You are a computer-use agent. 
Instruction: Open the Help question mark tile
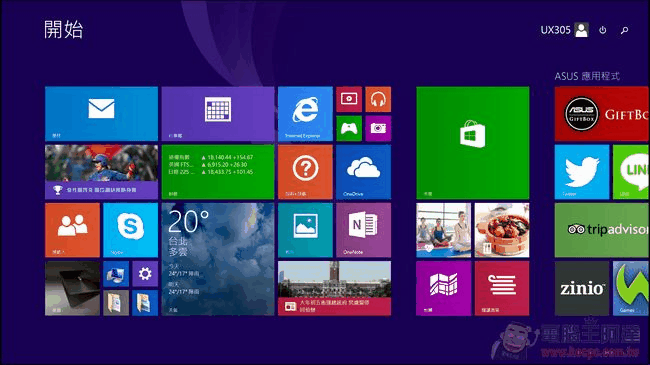[305, 172]
